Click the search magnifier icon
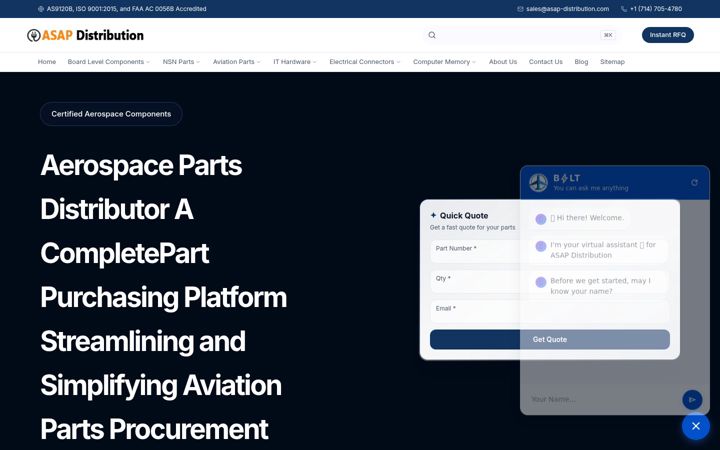 pos(432,35)
